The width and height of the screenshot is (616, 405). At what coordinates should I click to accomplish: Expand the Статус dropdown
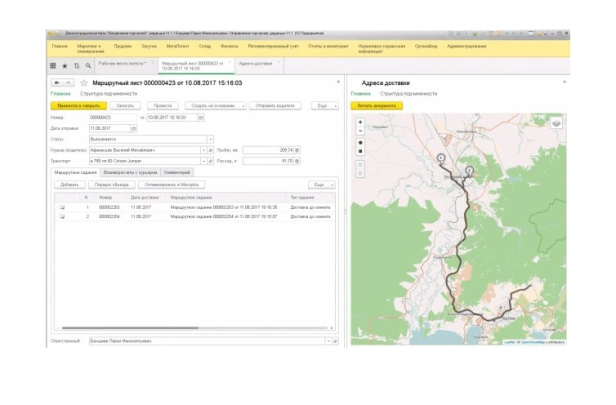(210, 139)
